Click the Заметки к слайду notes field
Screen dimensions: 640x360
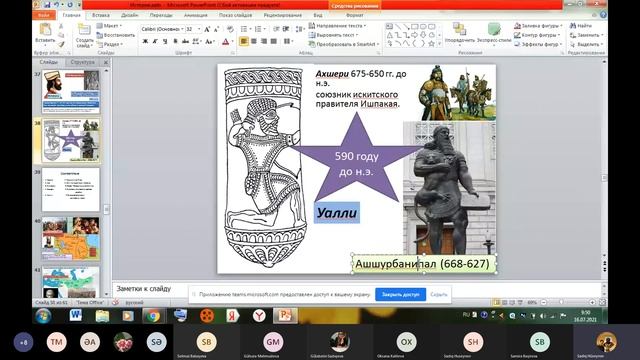pyautogui.click(x=357, y=289)
